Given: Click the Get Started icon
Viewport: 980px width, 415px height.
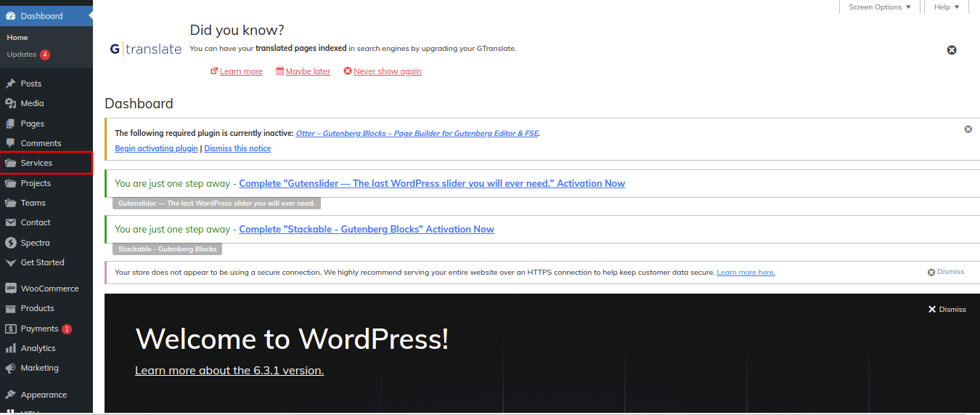Looking at the screenshot, I should coord(10,262).
